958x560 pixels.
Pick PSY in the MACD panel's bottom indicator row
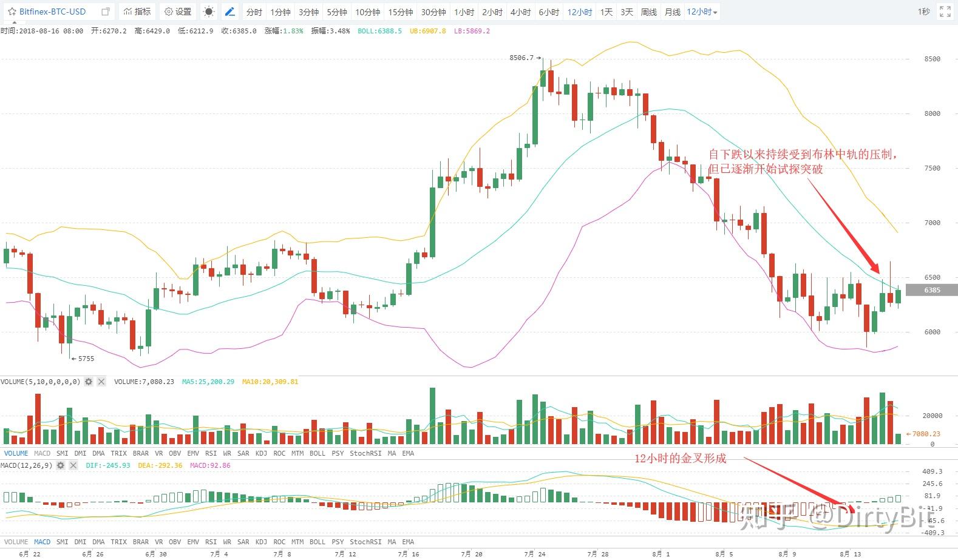338,542
